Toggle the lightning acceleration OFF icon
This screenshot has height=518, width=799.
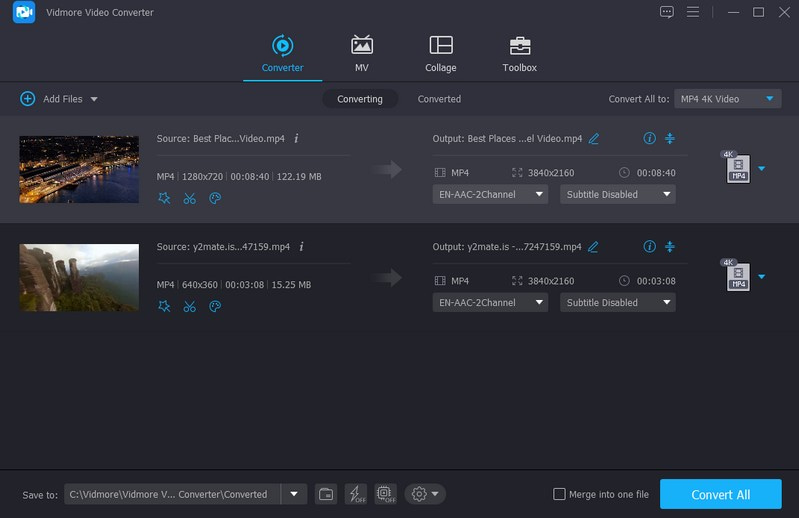pos(356,494)
